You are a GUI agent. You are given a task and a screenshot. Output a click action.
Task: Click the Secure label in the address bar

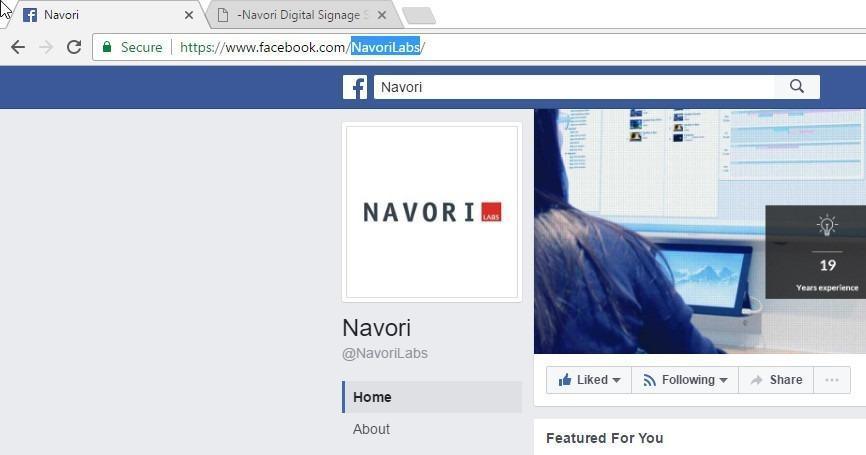141,47
